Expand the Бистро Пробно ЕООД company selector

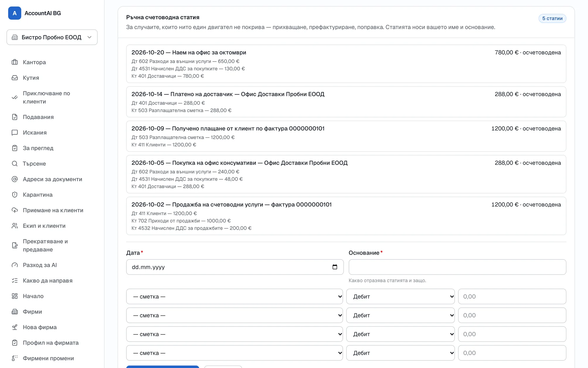(52, 37)
